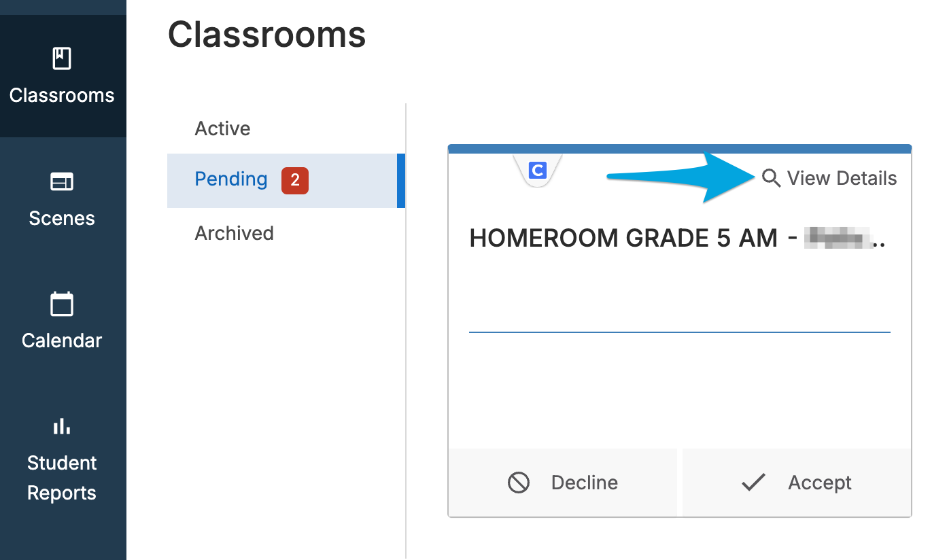930x560 pixels.
Task: Click the Decline circle-slash icon
Action: pyautogui.click(x=519, y=483)
